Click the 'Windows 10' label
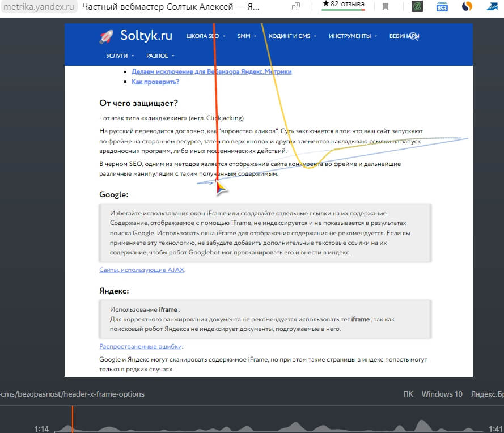The height and width of the screenshot is (433, 504). pyautogui.click(x=442, y=394)
